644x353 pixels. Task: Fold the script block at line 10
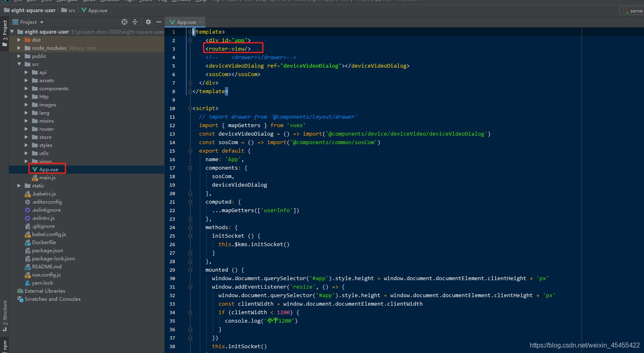point(190,108)
